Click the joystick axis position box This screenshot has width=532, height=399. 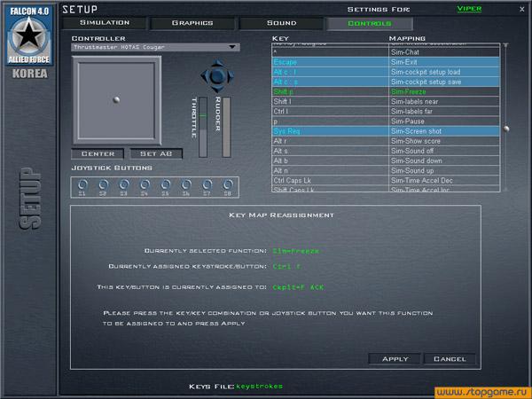pos(117,99)
